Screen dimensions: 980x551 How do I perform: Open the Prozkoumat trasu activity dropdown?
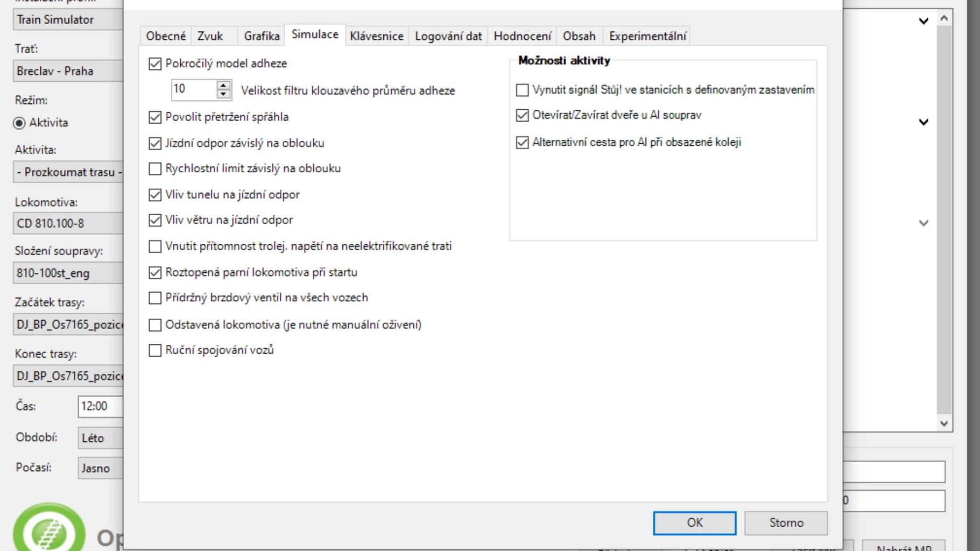tap(68, 172)
